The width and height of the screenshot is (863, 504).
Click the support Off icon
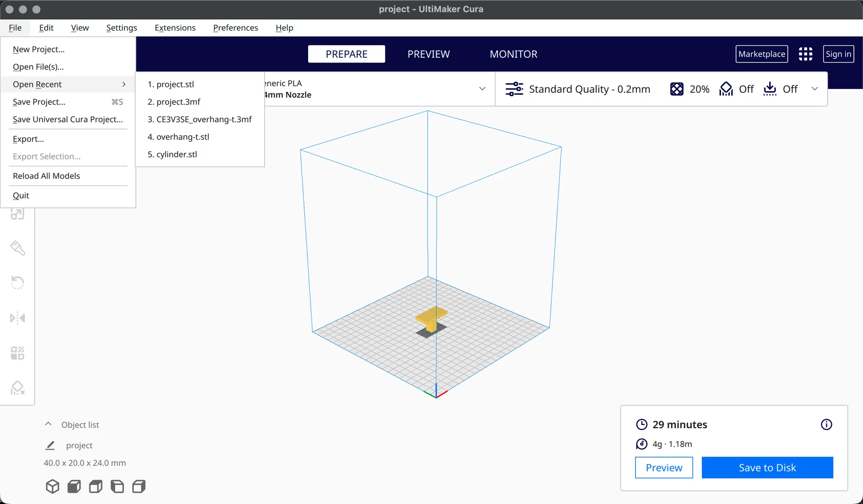point(726,89)
